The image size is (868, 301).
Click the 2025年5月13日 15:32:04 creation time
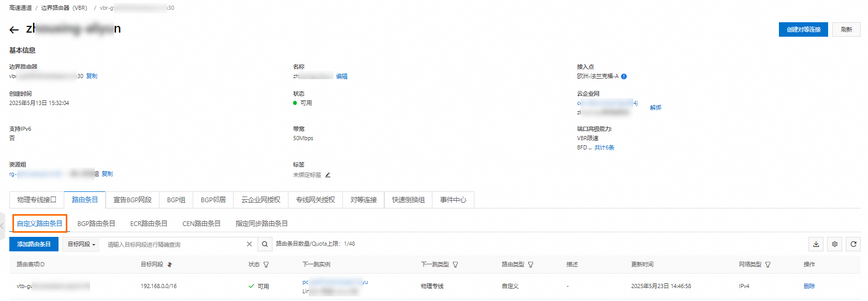click(39, 103)
